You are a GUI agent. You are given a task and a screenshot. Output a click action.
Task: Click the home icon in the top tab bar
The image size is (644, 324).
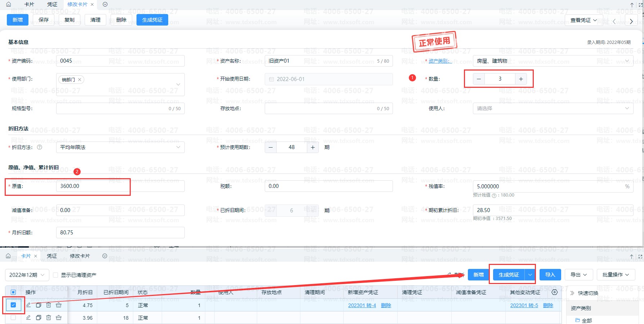(x=9, y=4)
